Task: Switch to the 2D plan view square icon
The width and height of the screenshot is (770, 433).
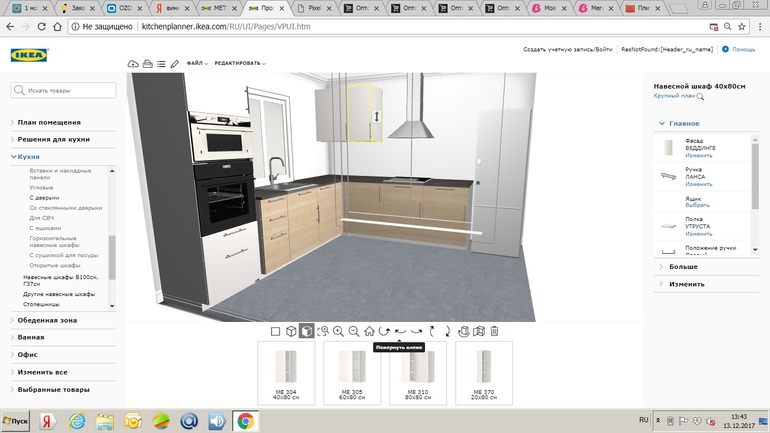Action: pyautogui.click(x=276, y=331)
